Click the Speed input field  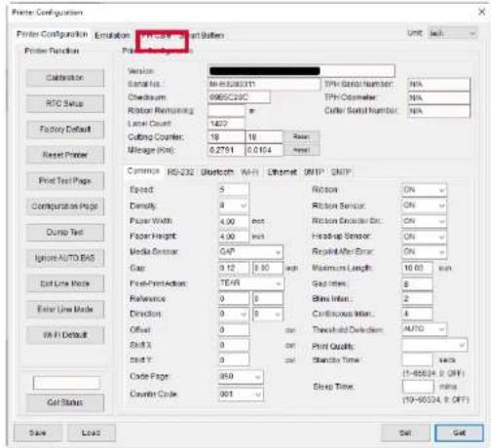click(234, 190)
